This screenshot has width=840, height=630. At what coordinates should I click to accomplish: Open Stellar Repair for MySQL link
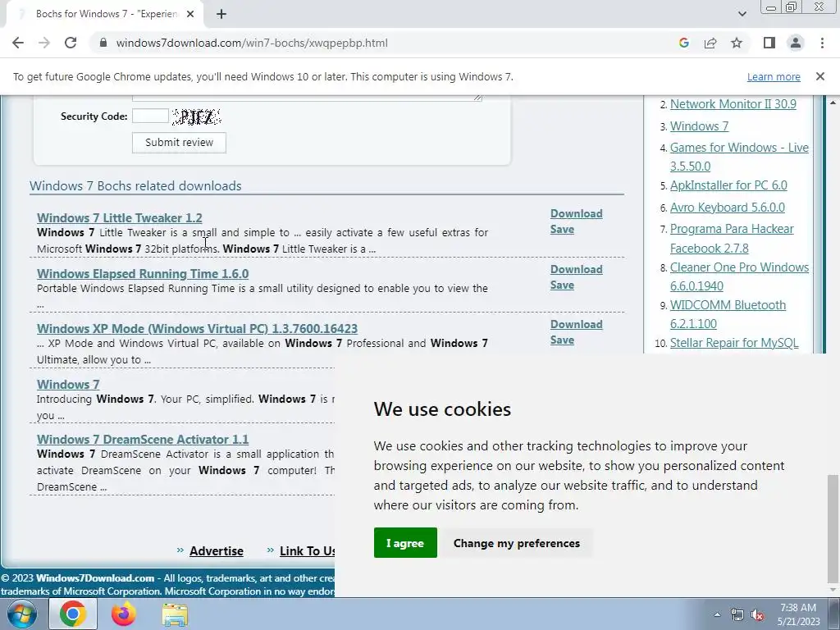coord(734,343)
